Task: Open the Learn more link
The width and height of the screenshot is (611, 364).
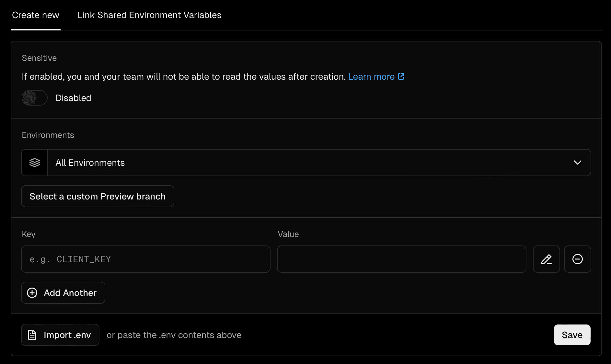Action: tap(371, 76)
